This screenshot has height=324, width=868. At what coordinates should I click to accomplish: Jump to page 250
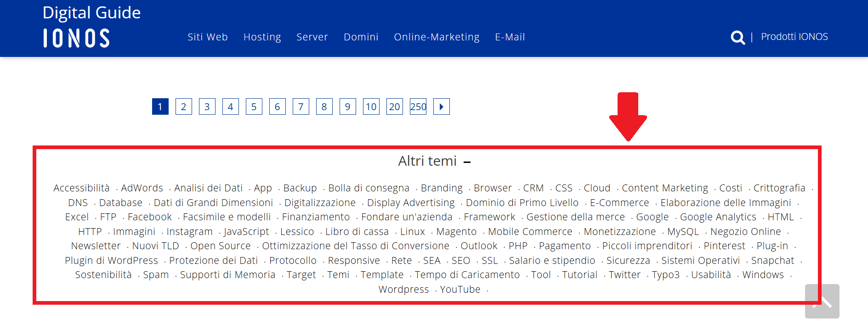click(418, 106)
